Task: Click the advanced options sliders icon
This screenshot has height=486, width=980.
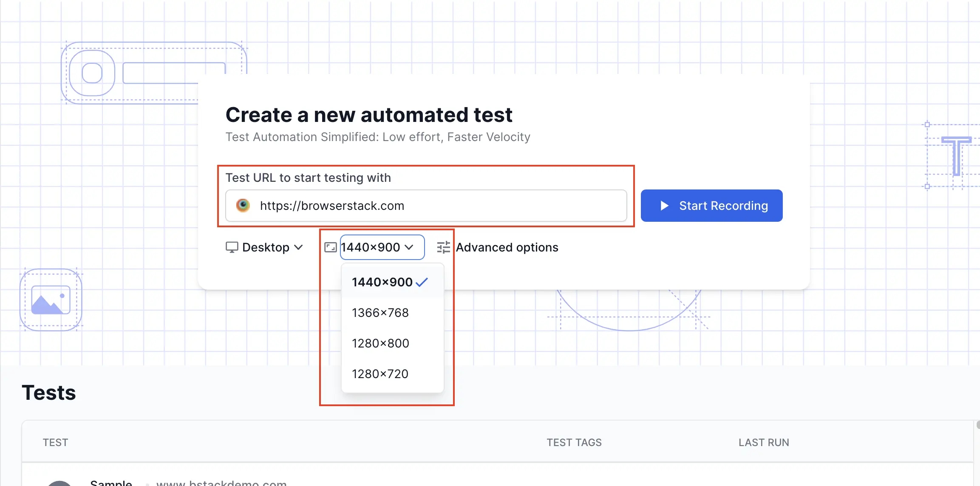Action: point(443,247)
